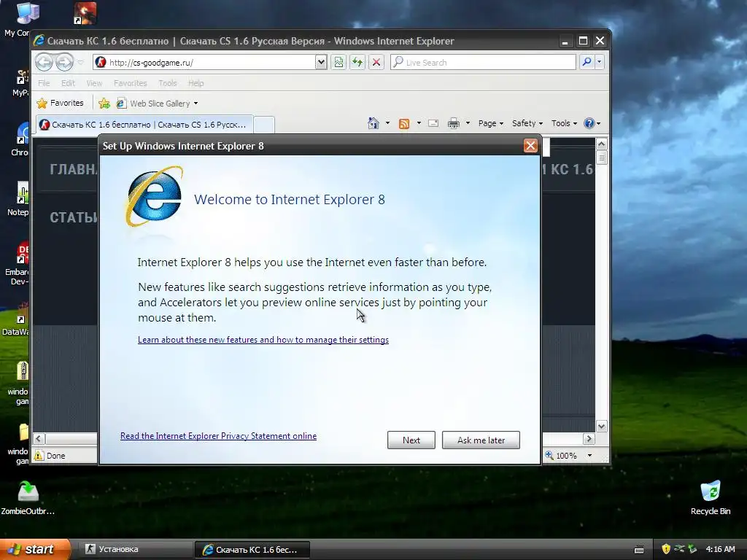Viewport: 747px width, 560px height.
Task: Click inside the Live Search box
Action: tap(483, 63)
